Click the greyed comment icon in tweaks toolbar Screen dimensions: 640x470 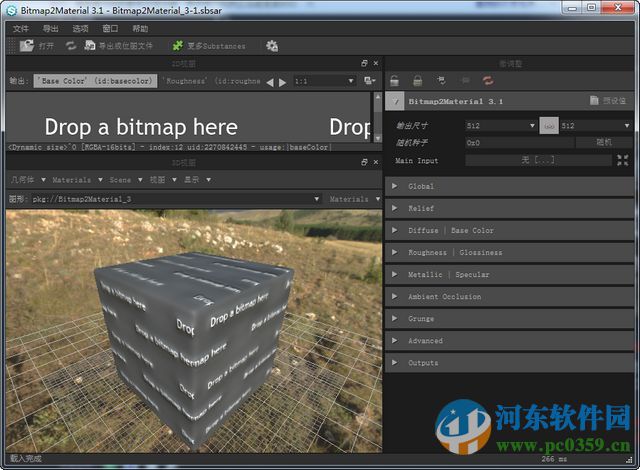[x=465, y=80]
